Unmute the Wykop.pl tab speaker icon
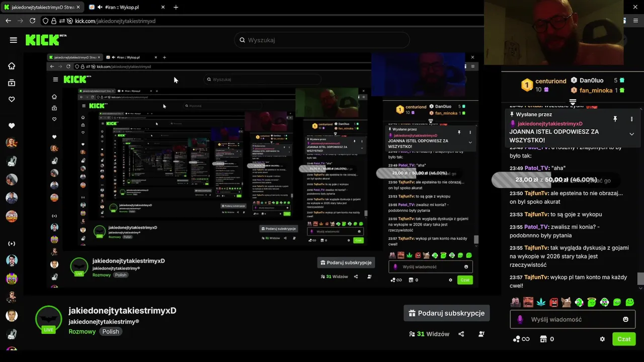This screenshot has height=362, width=644. click(x=100, y=8)
